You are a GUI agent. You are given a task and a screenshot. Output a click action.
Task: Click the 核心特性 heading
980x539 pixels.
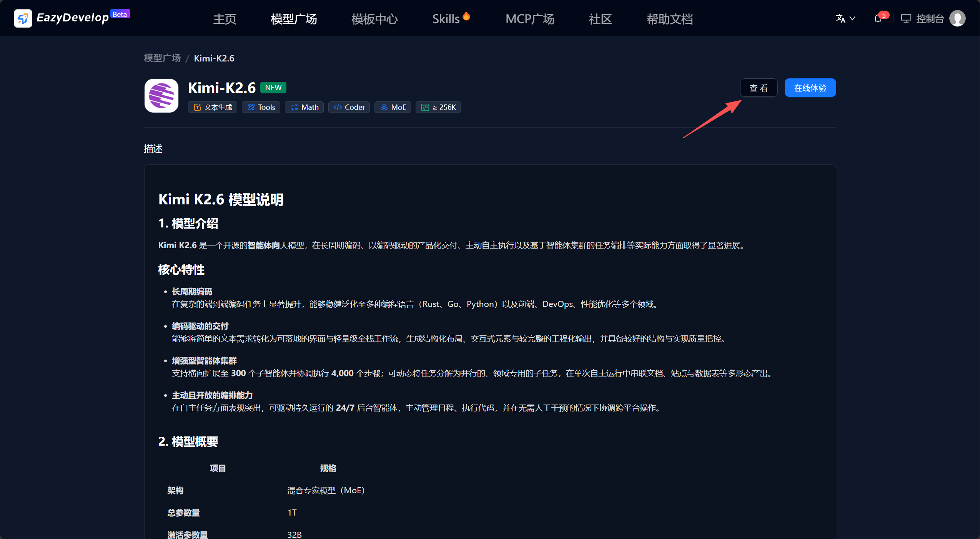(x=181, y=270)
